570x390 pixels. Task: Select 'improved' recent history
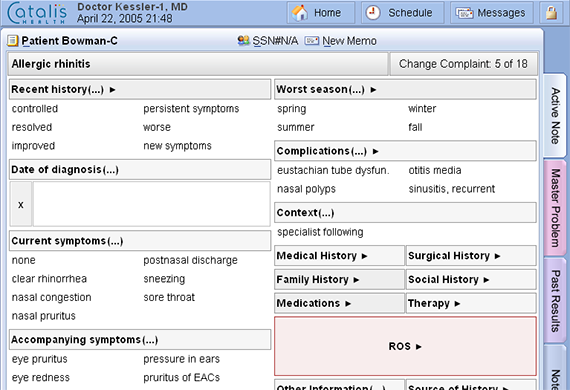tap(33, 146)
